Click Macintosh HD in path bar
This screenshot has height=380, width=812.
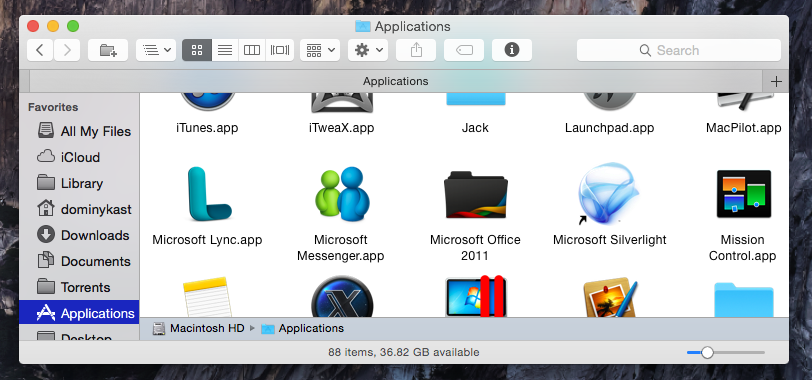[199, 328]
